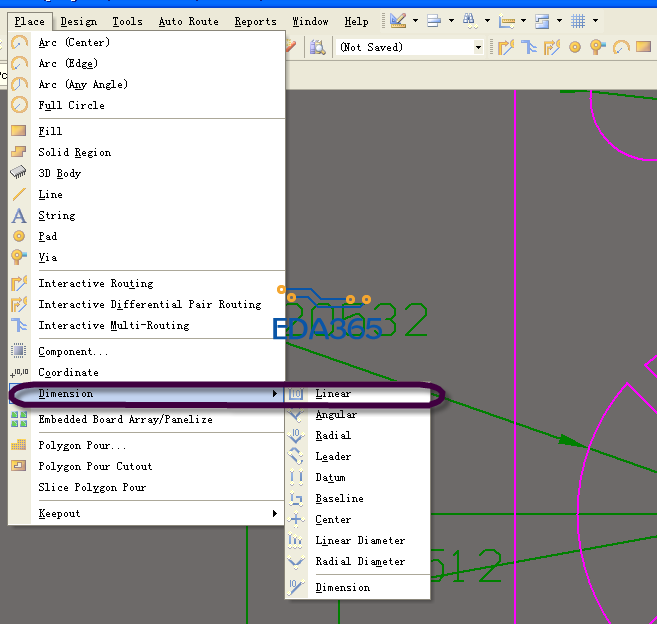Expand dimension tools dropdown arrow
Viewport: 657px width, 624px height.
(x=523, y=20)
